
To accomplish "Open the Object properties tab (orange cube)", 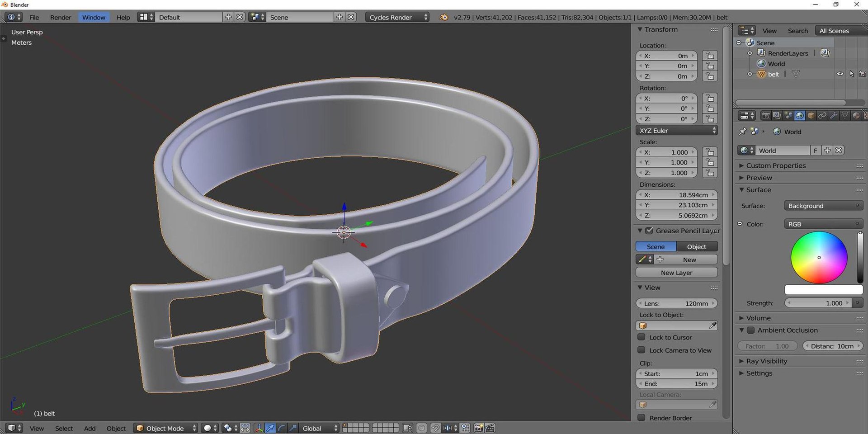I will click(811, 116).
